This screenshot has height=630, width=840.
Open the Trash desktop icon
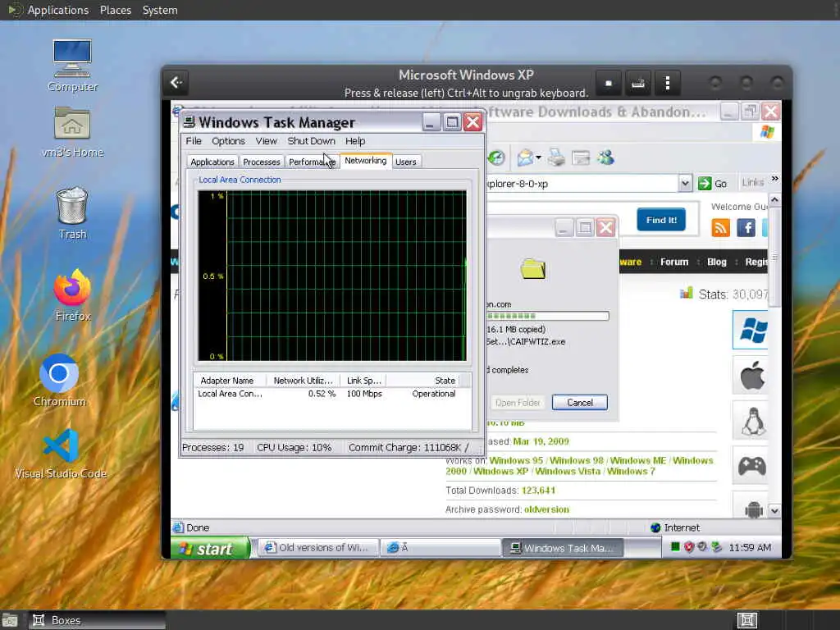(72, 212)
